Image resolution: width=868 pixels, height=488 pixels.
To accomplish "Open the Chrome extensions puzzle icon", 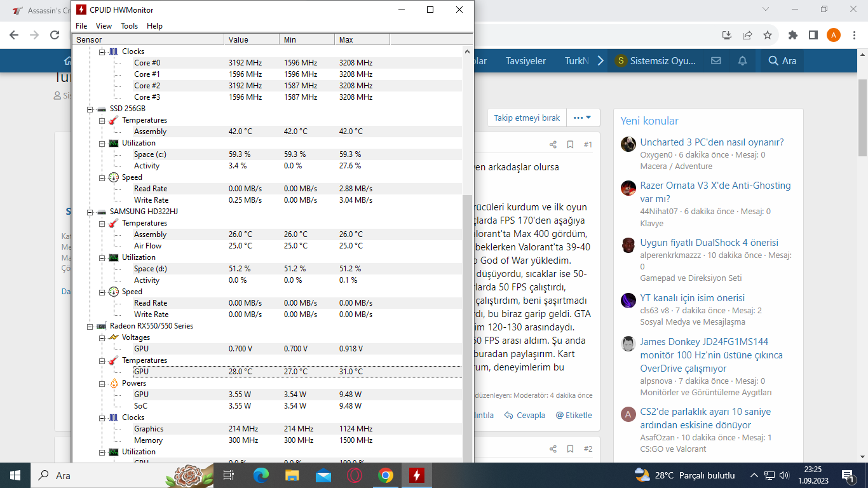I will point(792,35).
